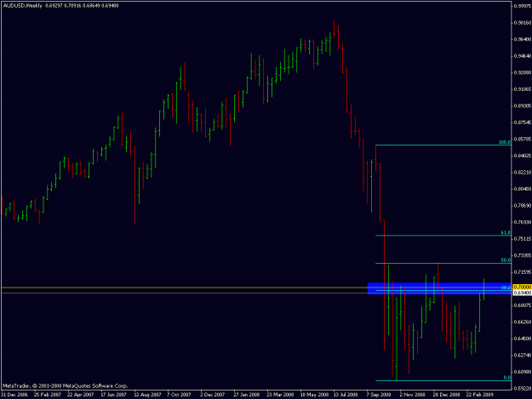Click the 0.71595 price axis label
The width and height of the screenshot is (532, 399).
click(523, 272)
